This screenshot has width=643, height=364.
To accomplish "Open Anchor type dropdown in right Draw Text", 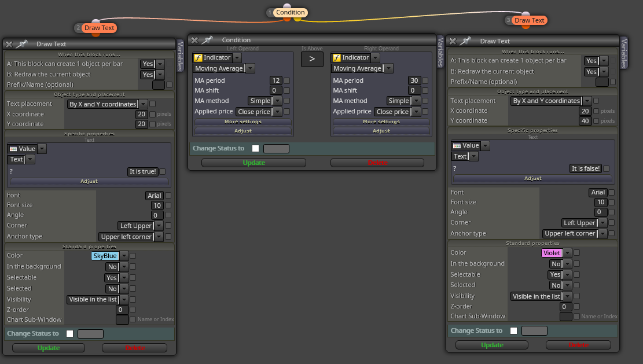I will [x=602, y=234].
